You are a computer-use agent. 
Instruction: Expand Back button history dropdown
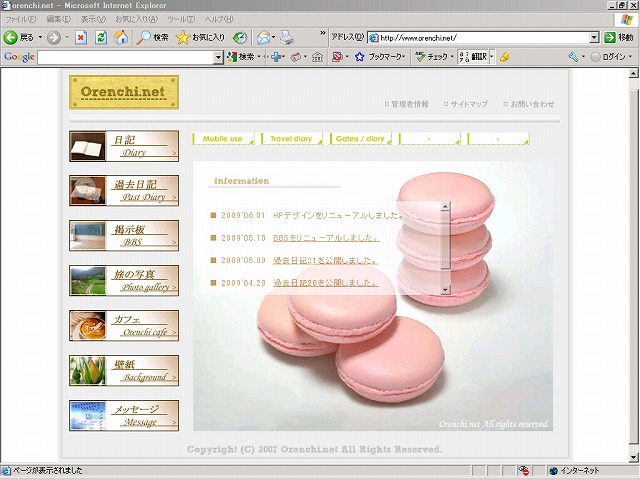coord(40,38)
